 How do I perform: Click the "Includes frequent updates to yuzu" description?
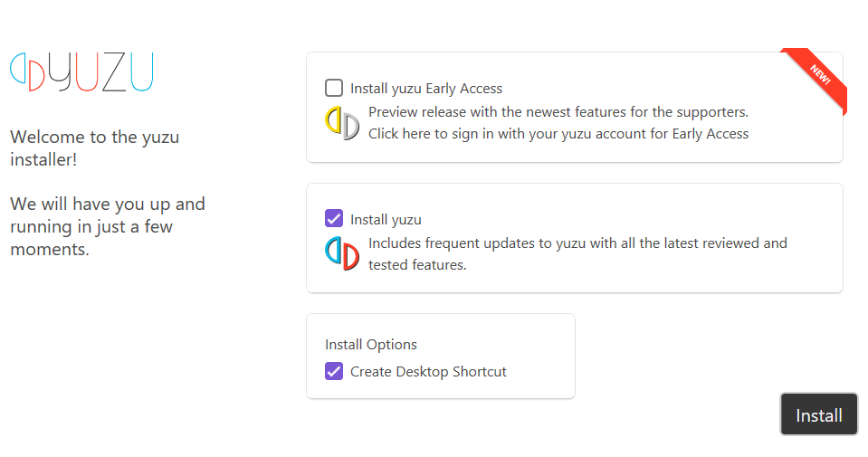point(577,243)
